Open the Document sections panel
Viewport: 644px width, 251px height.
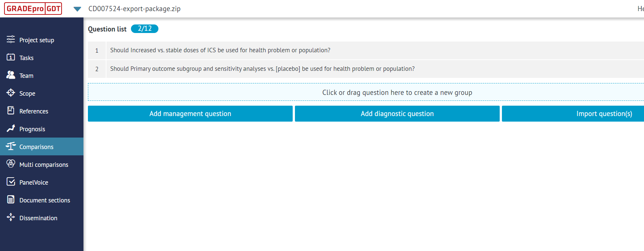click(x=45, y=200)
